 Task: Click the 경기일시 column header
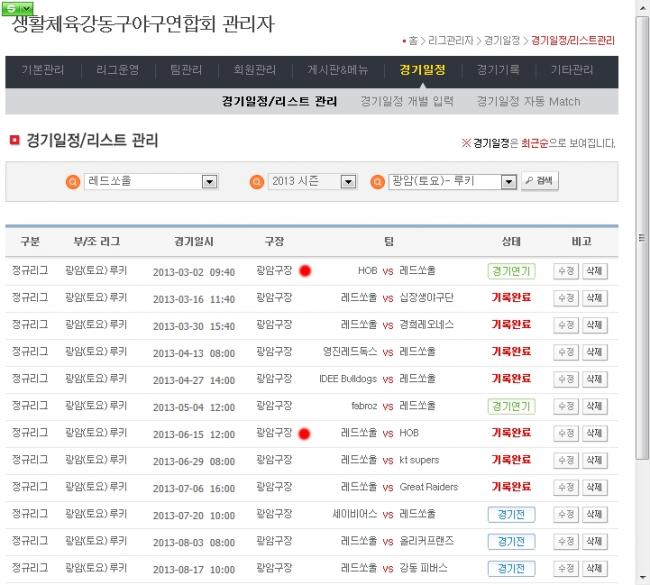(194, 241)
